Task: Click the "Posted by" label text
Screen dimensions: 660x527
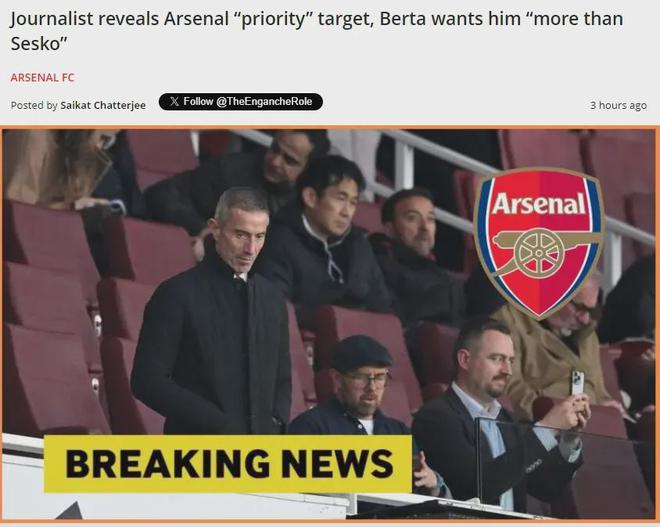Action: coord(34,105)
